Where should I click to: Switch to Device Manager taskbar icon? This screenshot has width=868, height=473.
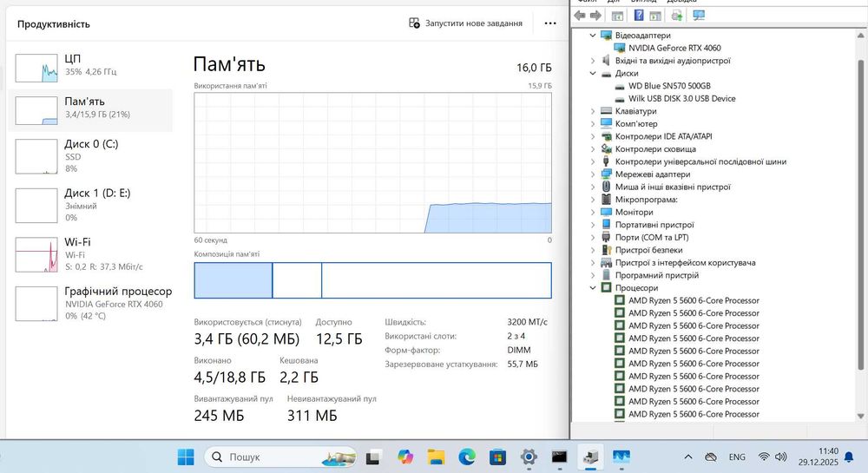(x=590, y=457)
